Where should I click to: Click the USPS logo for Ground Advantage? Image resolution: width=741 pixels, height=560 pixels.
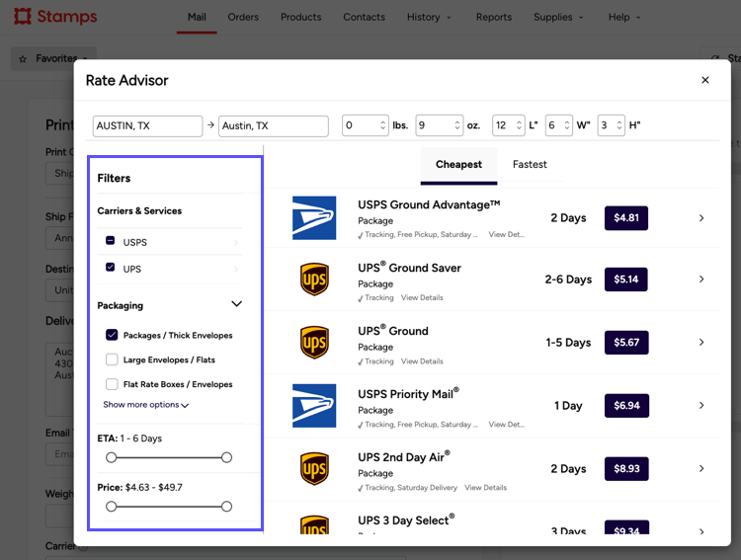click(x=314, y=218)
